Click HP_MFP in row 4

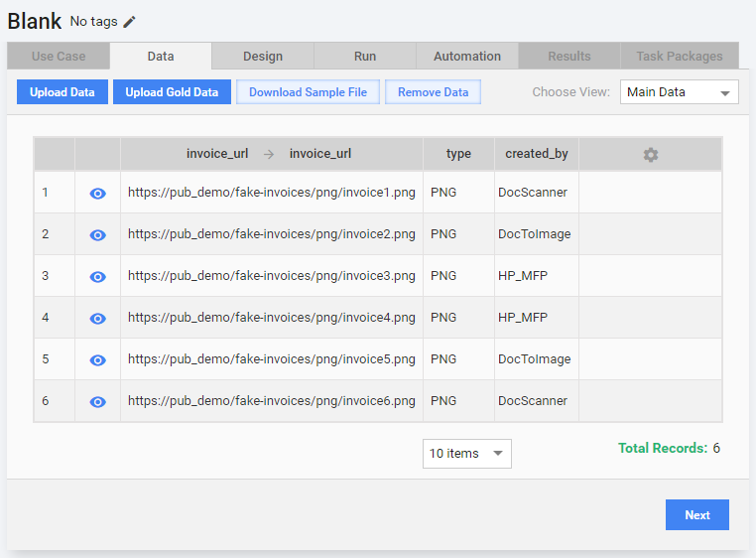point(523,317)
